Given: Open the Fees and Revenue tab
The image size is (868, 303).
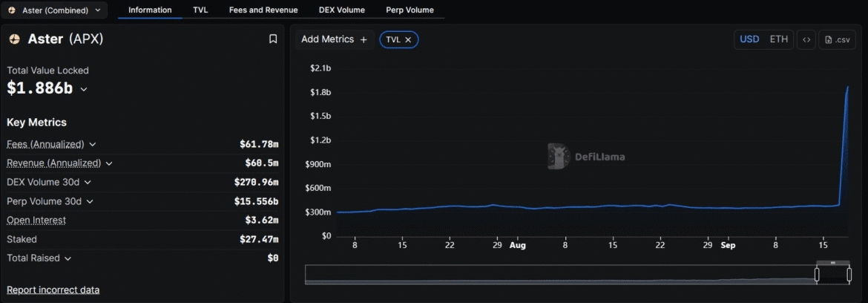Looking at the screenshot, I should click(263, 10).
